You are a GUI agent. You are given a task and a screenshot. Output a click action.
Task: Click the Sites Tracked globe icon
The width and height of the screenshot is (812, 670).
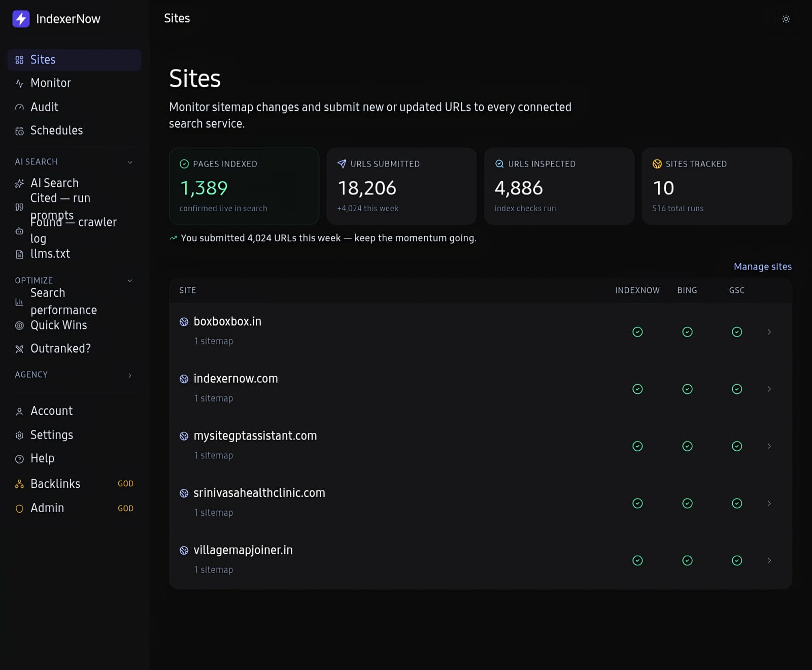[x=657, y=164]
